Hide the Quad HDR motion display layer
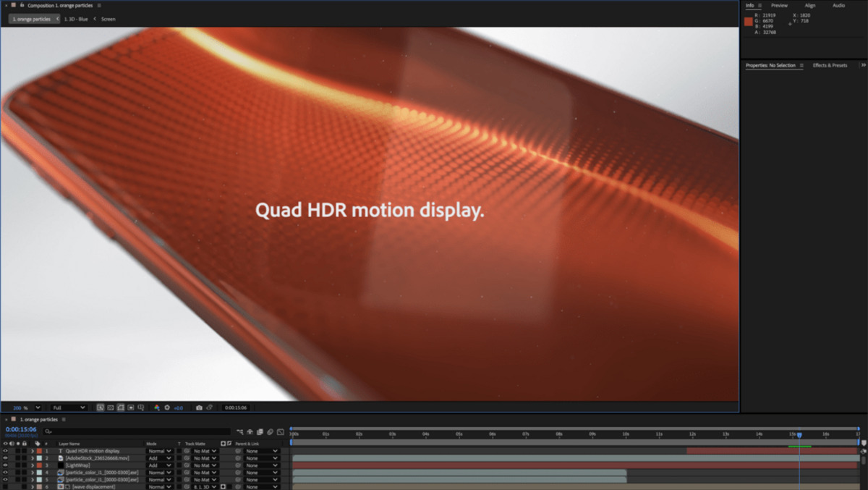This screenshot has height=490, width=868. [x=5, y=451]
